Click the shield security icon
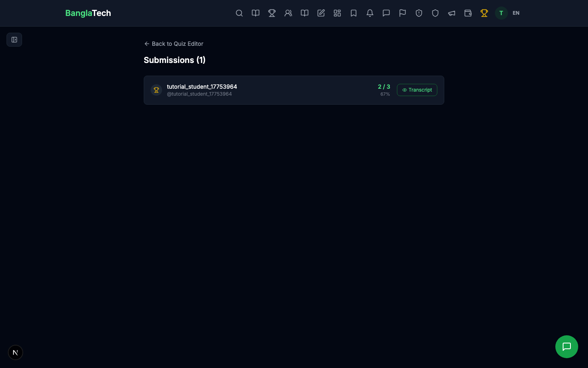The image size is (588, 368). [435, 13]
